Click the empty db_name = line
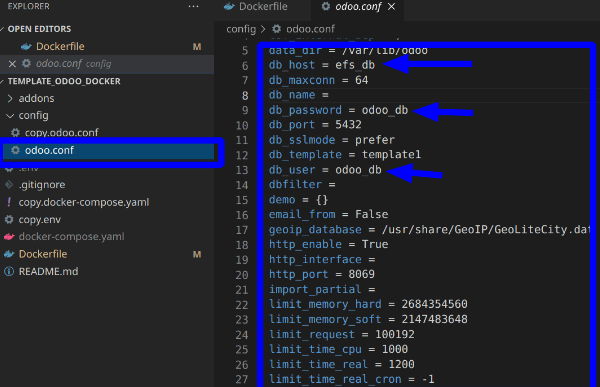Screen dimensions: 600x387 299,95
